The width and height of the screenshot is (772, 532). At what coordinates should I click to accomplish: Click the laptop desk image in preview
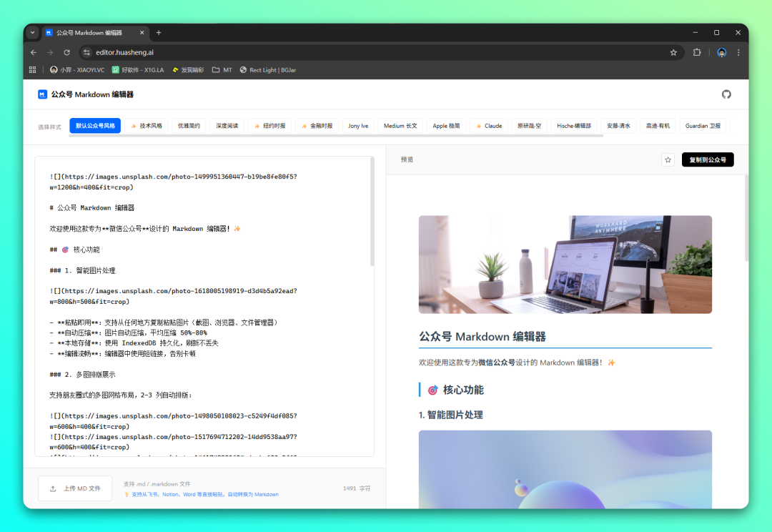(565, 264)
